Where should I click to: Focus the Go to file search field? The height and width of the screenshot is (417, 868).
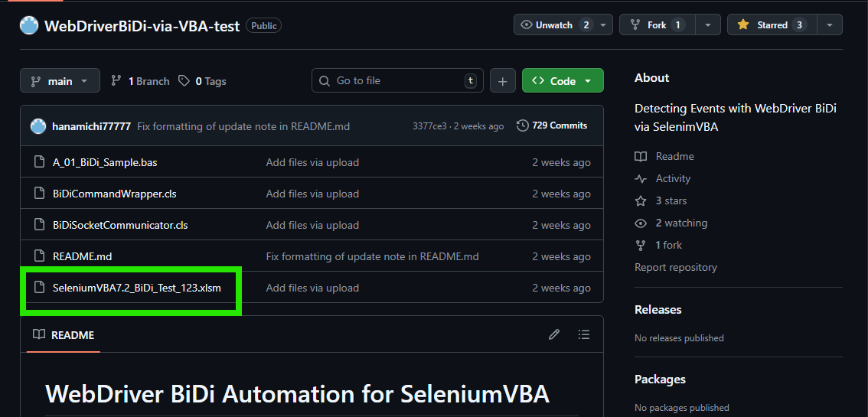(x=397, y=81)
